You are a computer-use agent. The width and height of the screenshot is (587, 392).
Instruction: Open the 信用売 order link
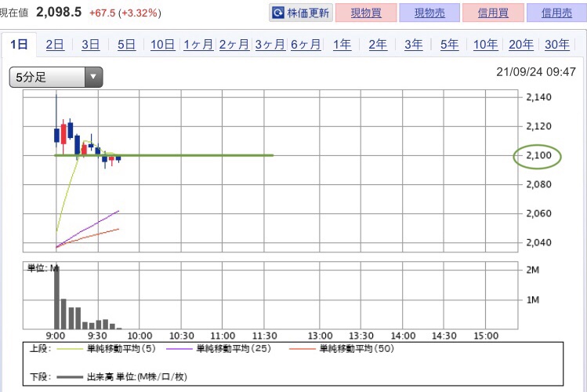coord(556,13)
